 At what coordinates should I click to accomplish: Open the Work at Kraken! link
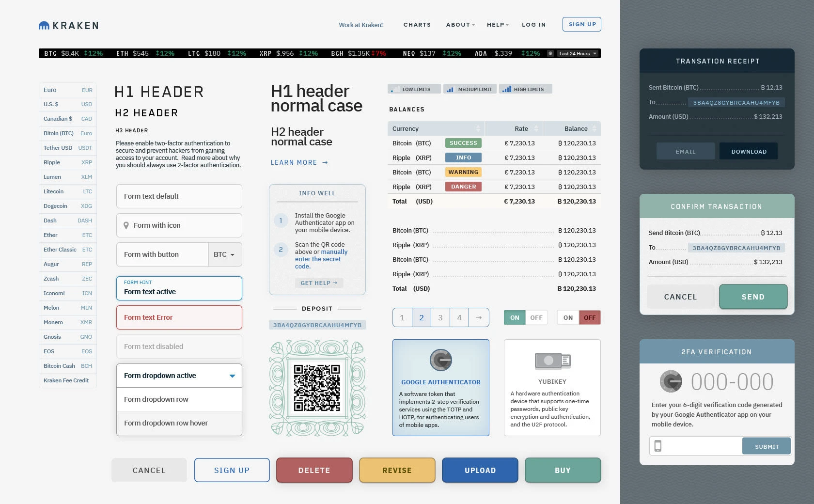pos(361,25)
